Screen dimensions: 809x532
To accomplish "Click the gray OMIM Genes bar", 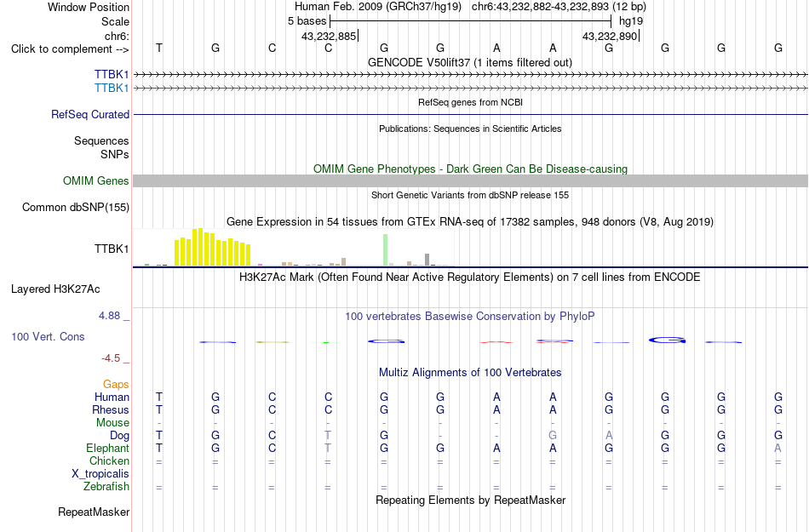I will (x=471, y=181).
